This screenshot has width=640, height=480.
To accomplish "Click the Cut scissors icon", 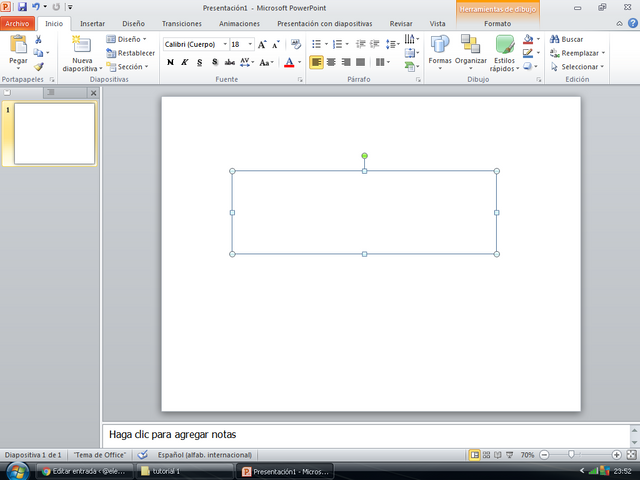I will tap(38, 39).
